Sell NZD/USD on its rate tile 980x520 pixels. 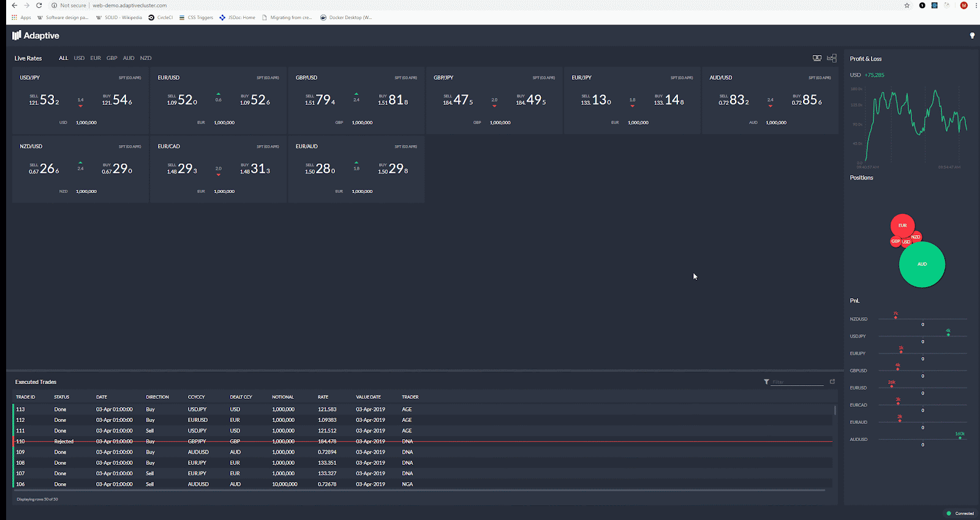coord(44,168)
